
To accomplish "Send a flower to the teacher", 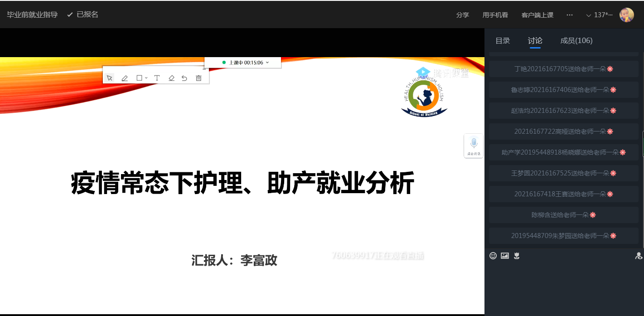I will [517, 256].
